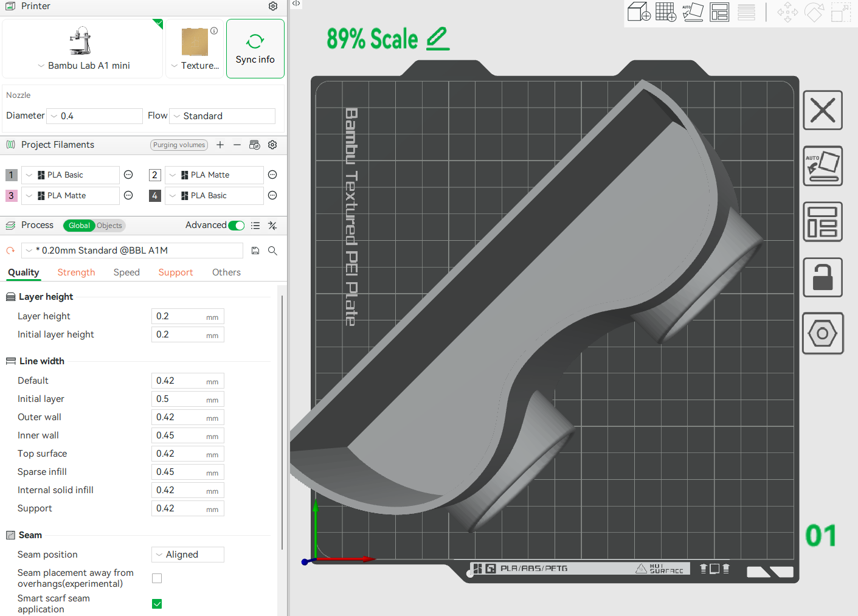Open the Speed tab
This screenshot has height=616, width=858.
[x=126, y=272]
